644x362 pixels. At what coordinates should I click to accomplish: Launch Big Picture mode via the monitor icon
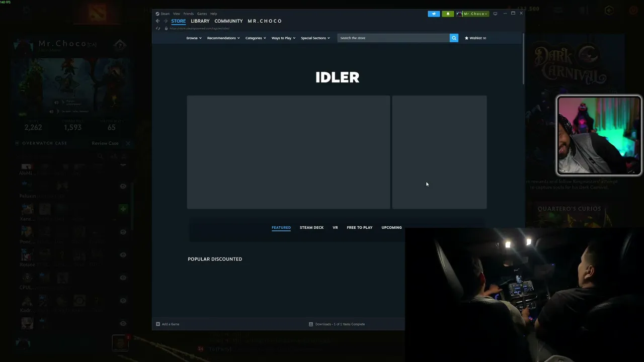click(495, 14)
